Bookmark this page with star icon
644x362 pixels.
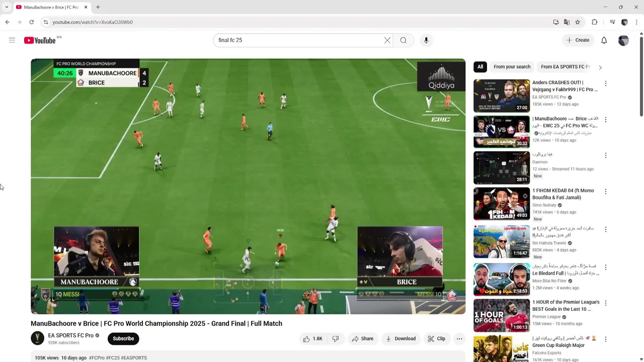(578, 22)
